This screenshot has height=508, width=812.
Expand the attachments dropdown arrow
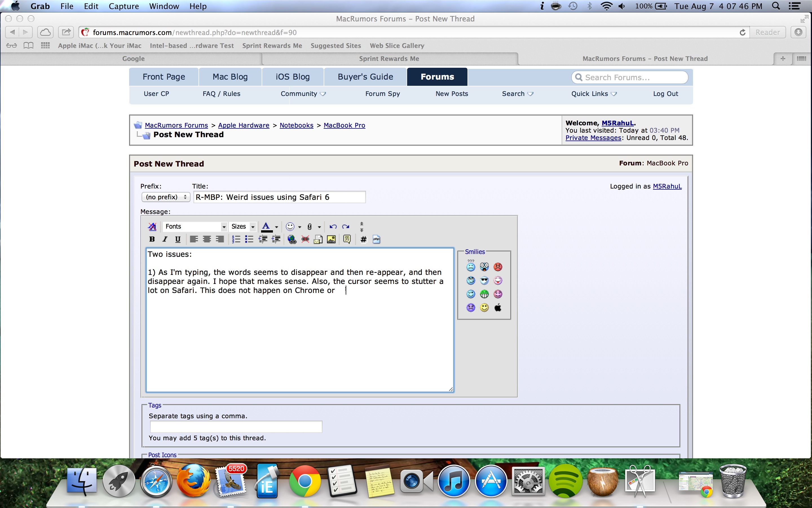click(319, 227)
